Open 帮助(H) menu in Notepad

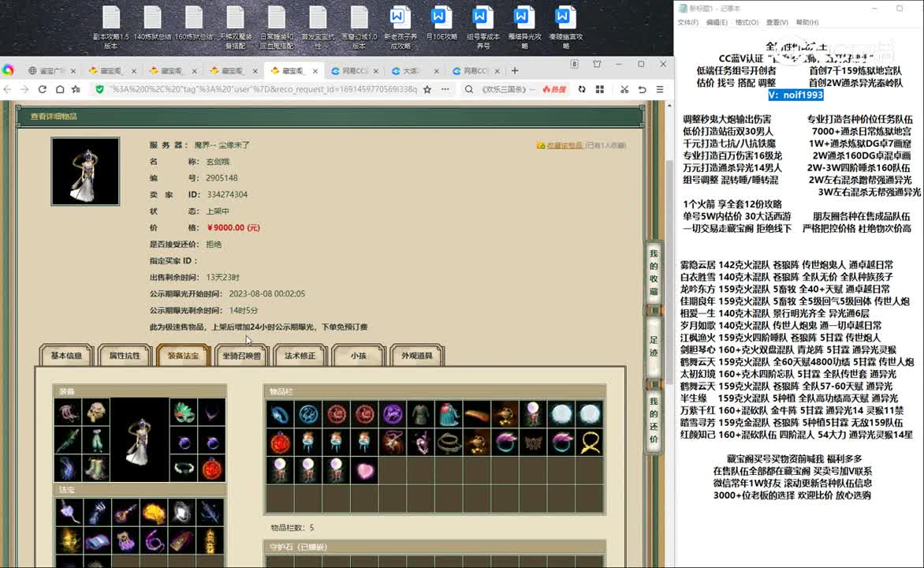click(x=807, y=22)
